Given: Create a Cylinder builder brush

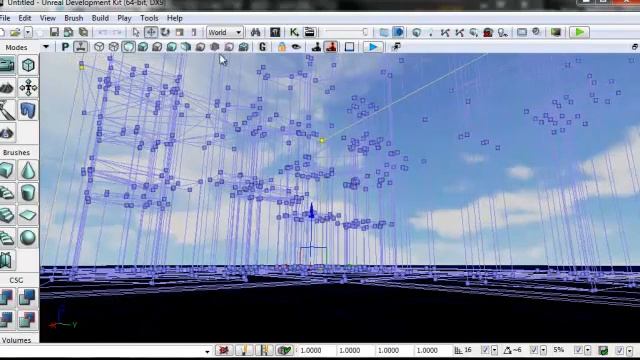Looking at the screenshot, I should (28, 193).
